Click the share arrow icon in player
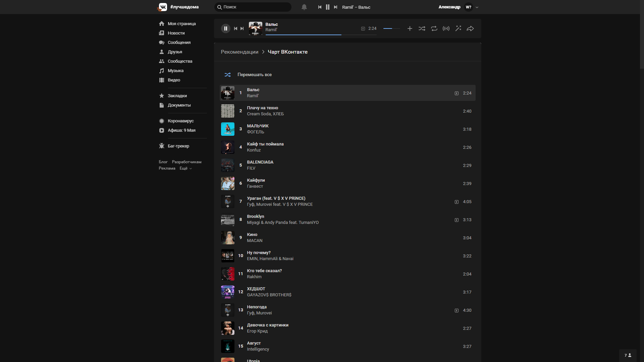The height and width of the screenshot is (362, 644). (470, 28)
